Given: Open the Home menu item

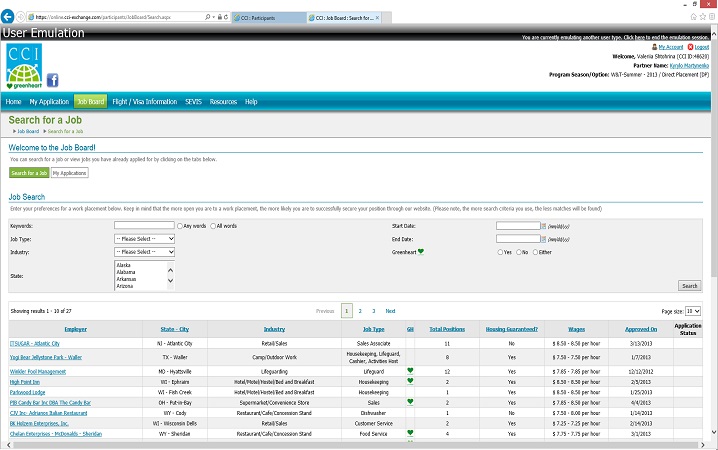Looking at the screenshot, I should pyautogui.click(x=13, y=102).
